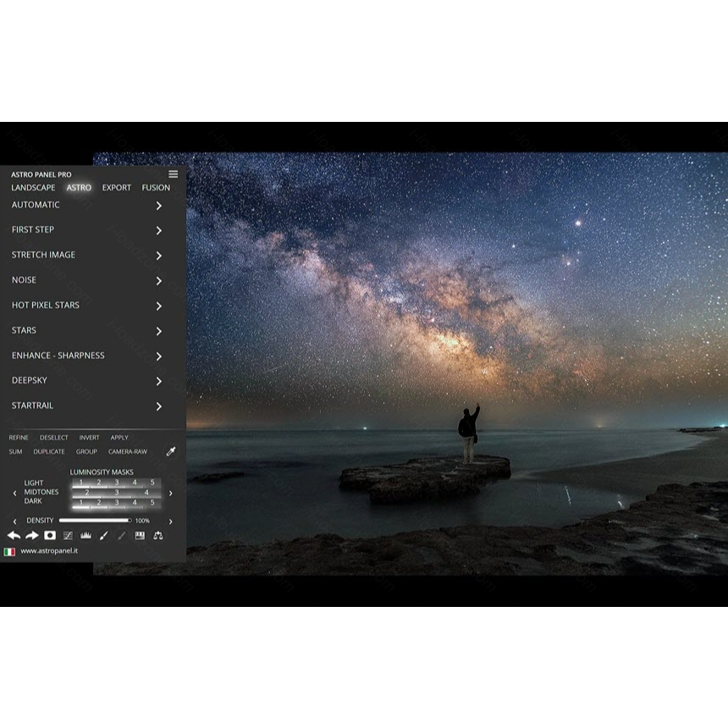Expand the STARS section chevron
The image size is (728, 728).
click(159, 331)
